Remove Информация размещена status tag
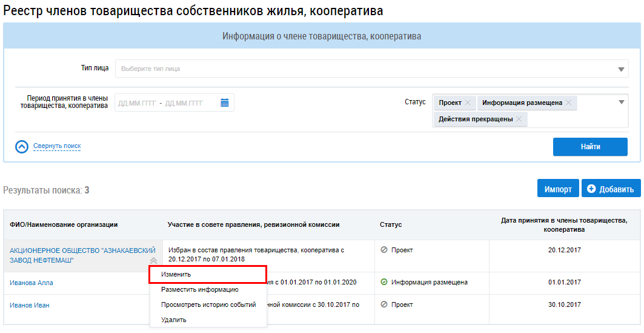 click(x=568, y=103)
